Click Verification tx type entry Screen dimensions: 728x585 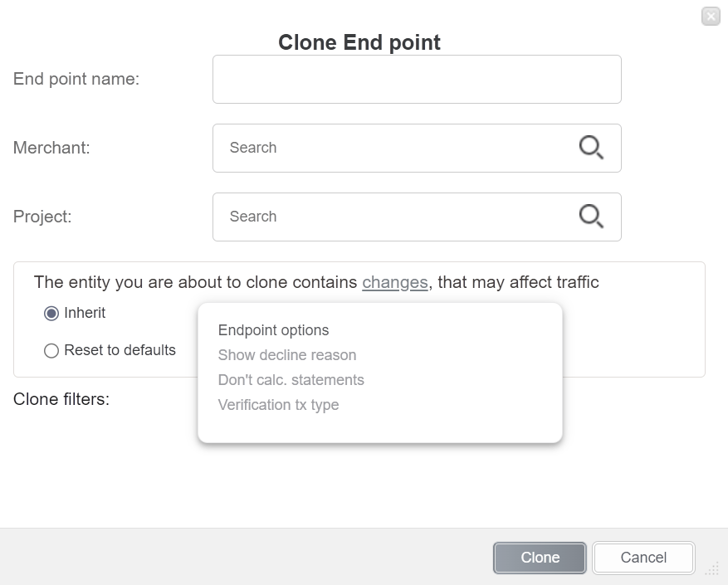point(278,405)
